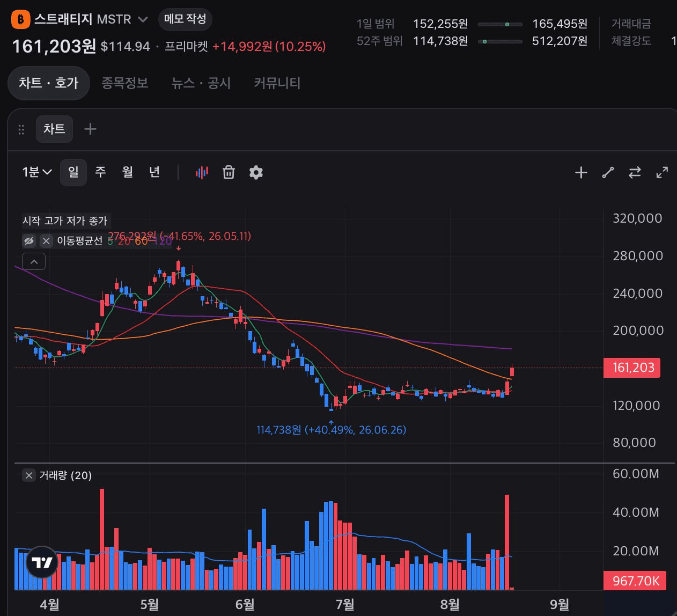Switch to the 차트 · 호가 tab
This screenshot has width=677, height=616.
(48, 83)
